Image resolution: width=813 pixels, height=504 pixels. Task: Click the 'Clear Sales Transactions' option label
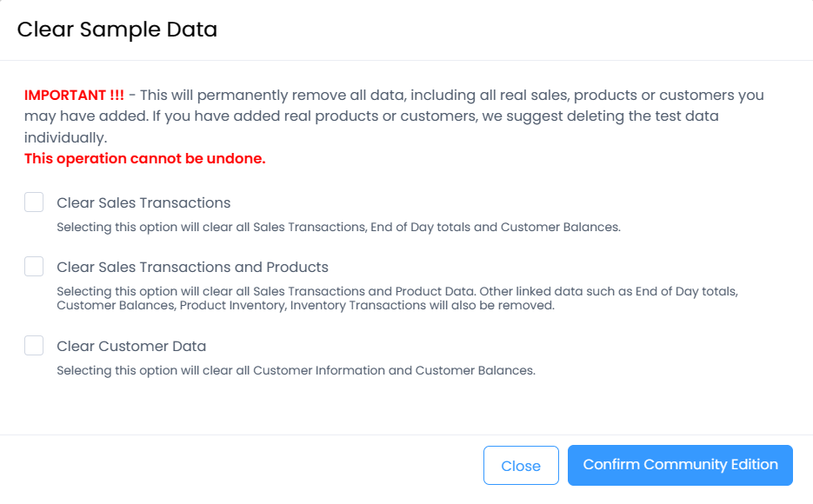coord(143,203)
